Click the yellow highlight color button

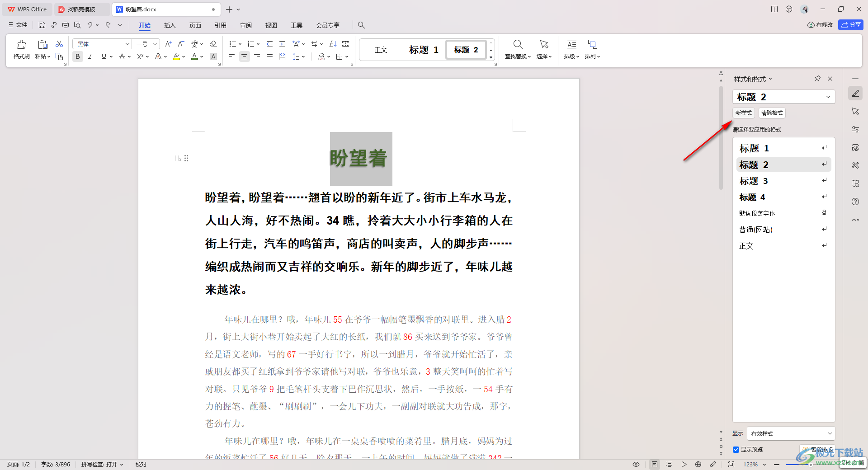(176, 56)
